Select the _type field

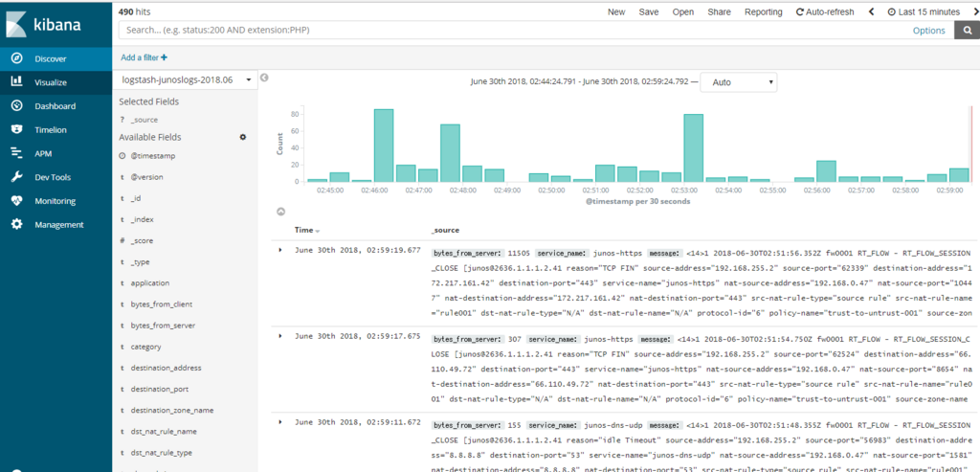(x=140, y=262)
